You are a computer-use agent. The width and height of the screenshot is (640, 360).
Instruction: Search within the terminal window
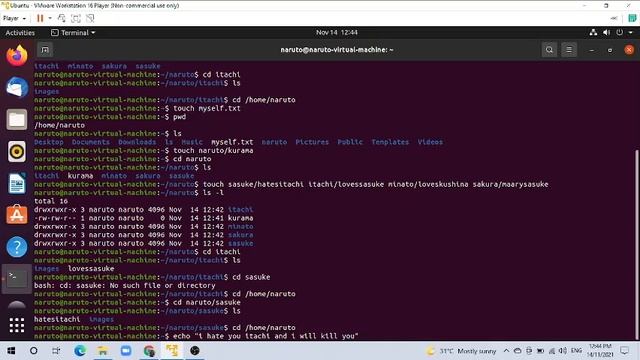click(549, 50)
